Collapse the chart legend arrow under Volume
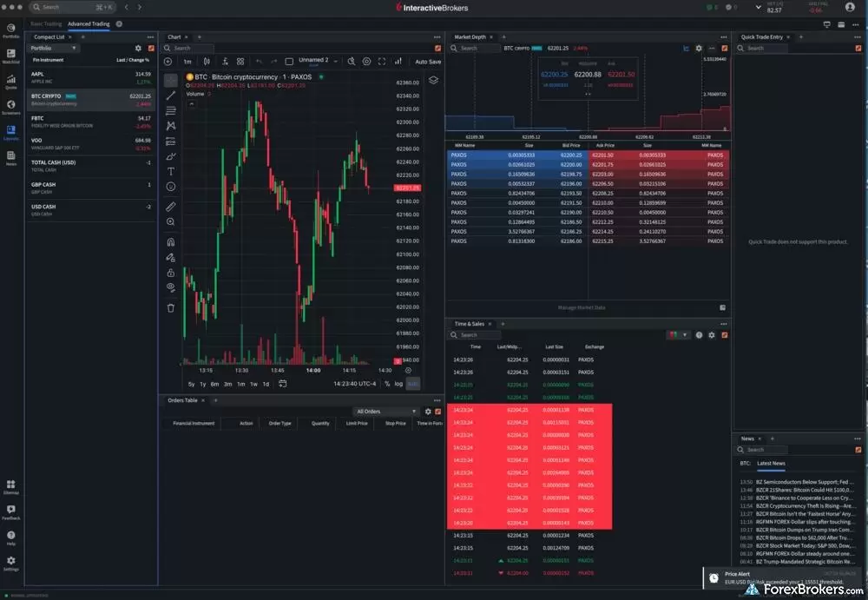Image resolution: width=868 pixels, height=600 pixels. coord(192,104)
